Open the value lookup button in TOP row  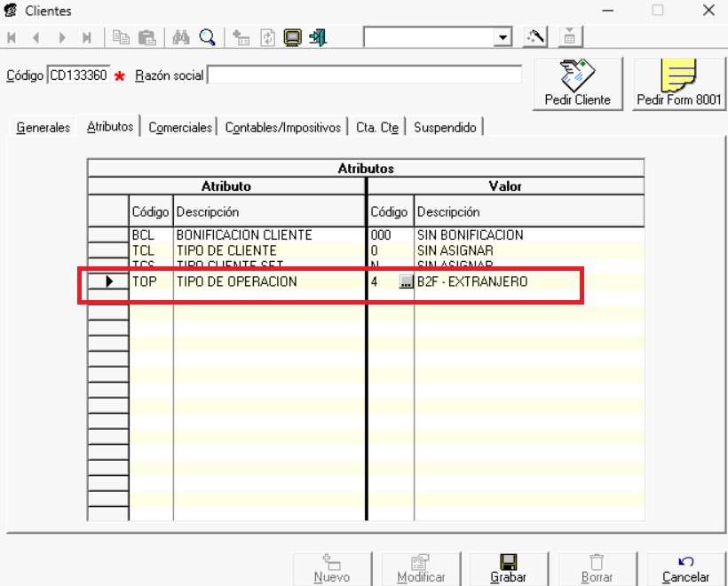click(x=406, y=282)
